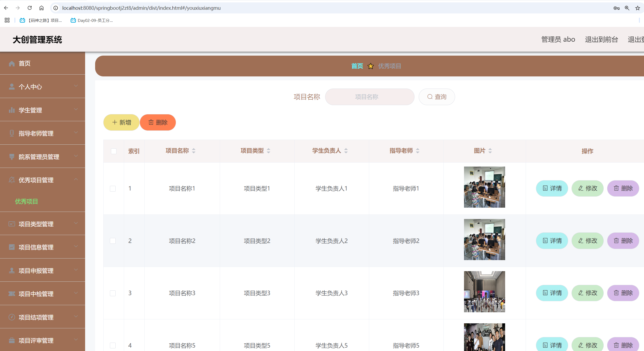Collapse the 优秀项目管理 sidebar menu
The height and width of the screenshot is (351, 644).
click(42, 180)
